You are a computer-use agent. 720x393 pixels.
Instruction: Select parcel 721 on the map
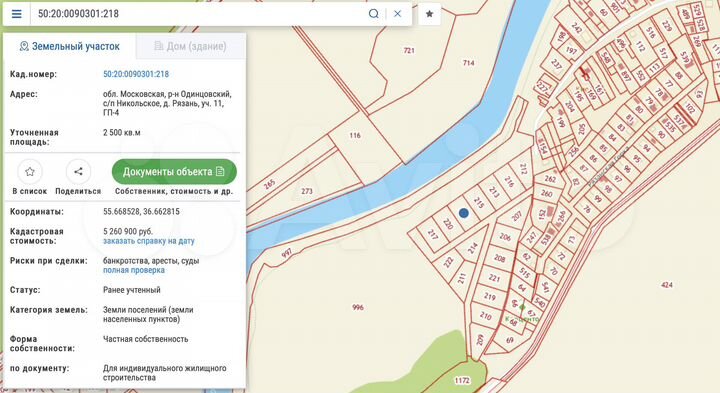[409, 51]
